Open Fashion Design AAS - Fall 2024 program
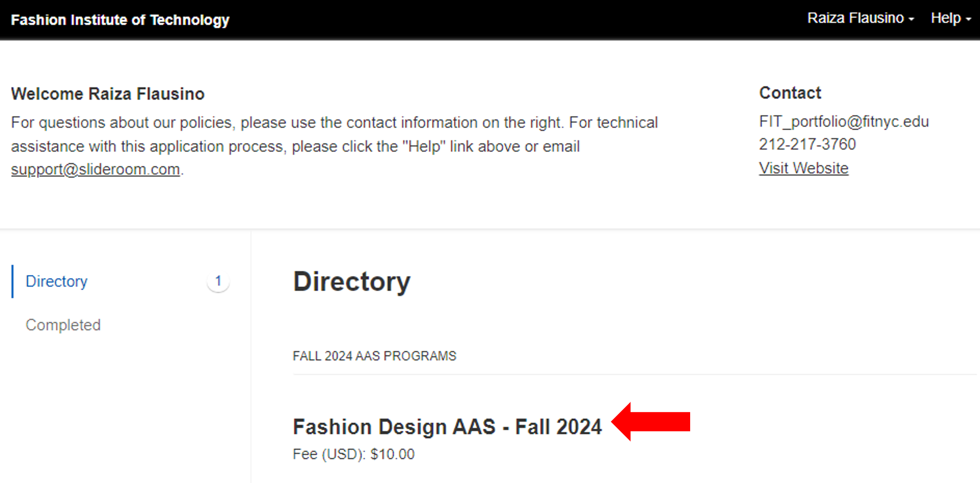Image resolution: width=980 pixels, height=483 pixels. click(447, 427)
